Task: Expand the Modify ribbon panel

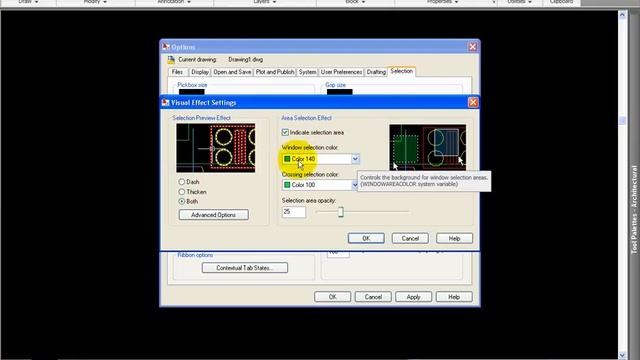Action: click(x=96, y=2)
